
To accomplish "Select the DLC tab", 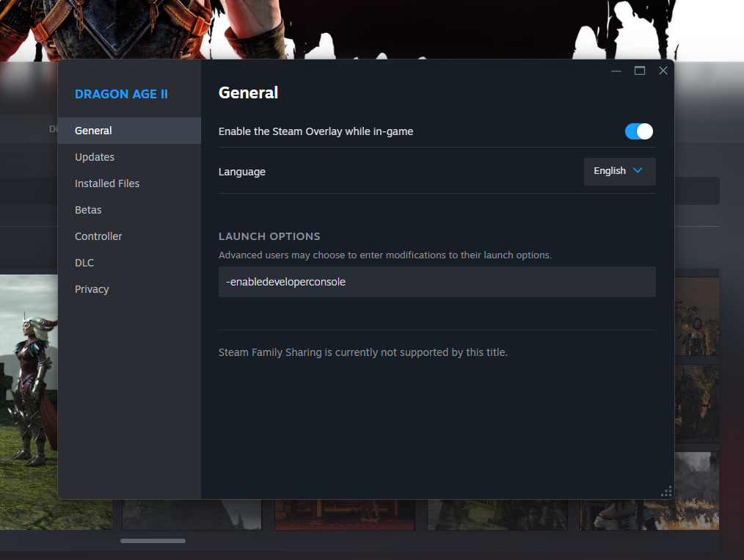I will click(130, 263).
